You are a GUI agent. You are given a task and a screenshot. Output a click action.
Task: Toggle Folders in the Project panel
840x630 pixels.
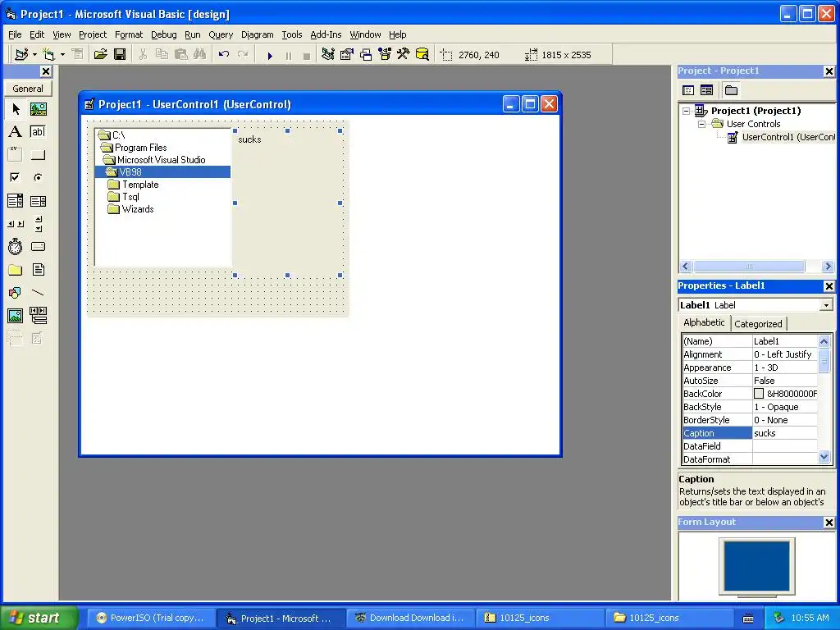731,90
